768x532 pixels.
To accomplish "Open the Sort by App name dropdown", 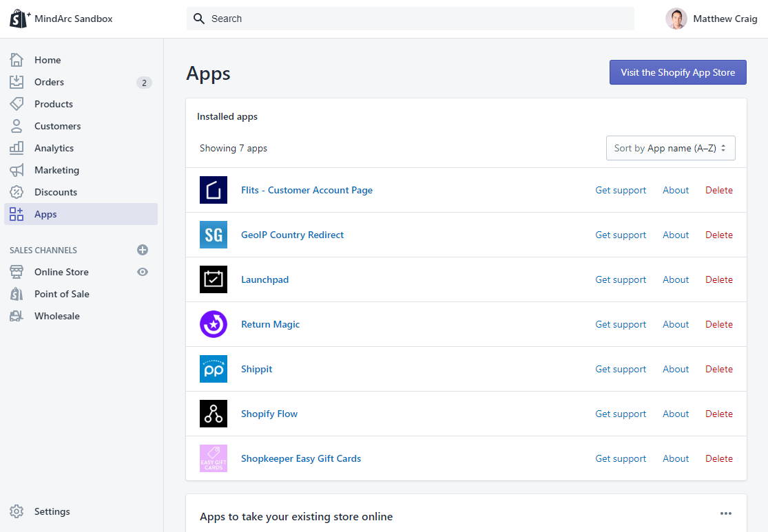I will 670,148.
